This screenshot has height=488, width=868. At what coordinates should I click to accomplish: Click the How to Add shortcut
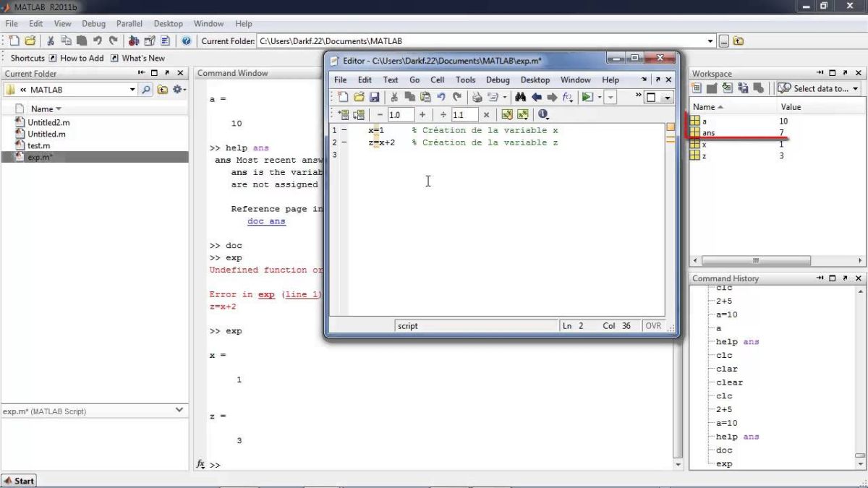pos(76,58)
